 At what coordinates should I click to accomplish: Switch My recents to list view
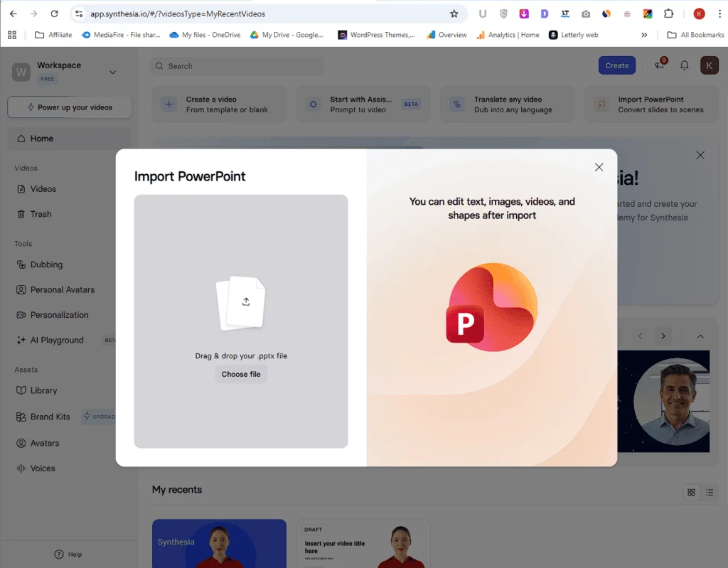pos(710,493)
